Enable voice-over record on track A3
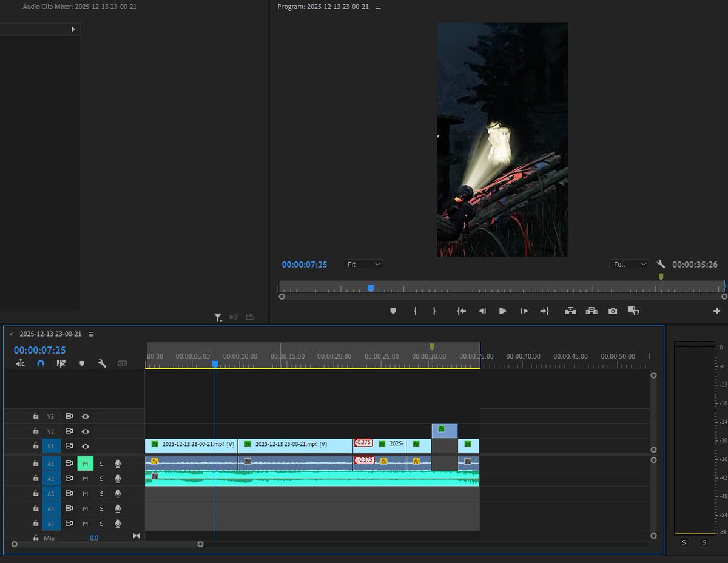Image resolution: width=728 pixels, height=563 pixels. (x=117, y=493)
